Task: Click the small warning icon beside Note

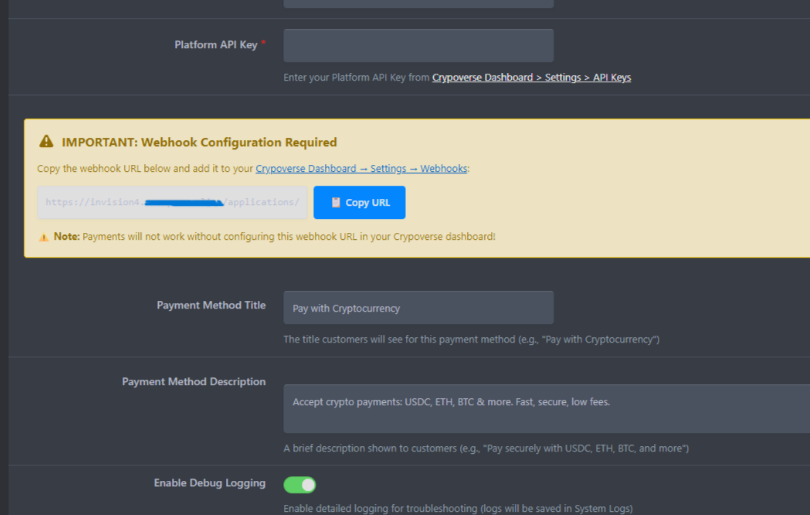Action: click(43, 237)
